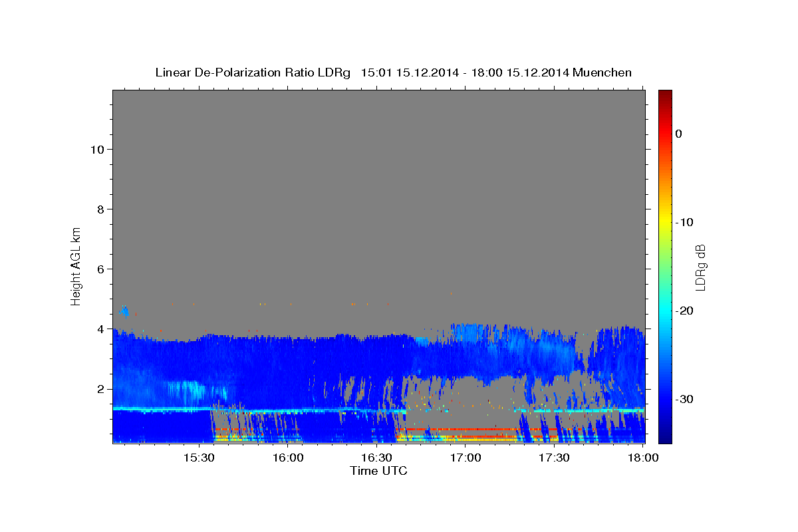This screenshot has height=532, width=798.
Task: Click the colorbar value -30
Action: [x=684, y=399]
